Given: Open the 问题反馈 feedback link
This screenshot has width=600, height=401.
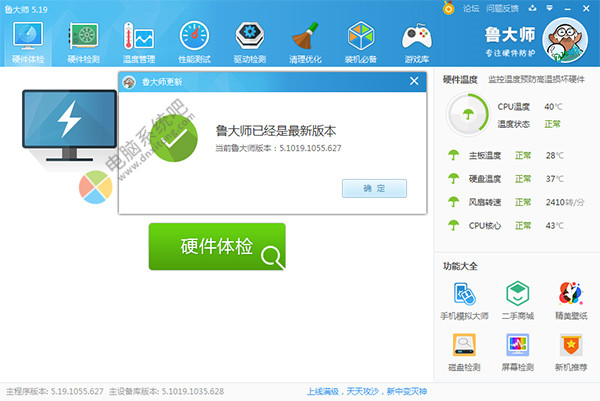Looking at the screenshot, I should point(503,8).
